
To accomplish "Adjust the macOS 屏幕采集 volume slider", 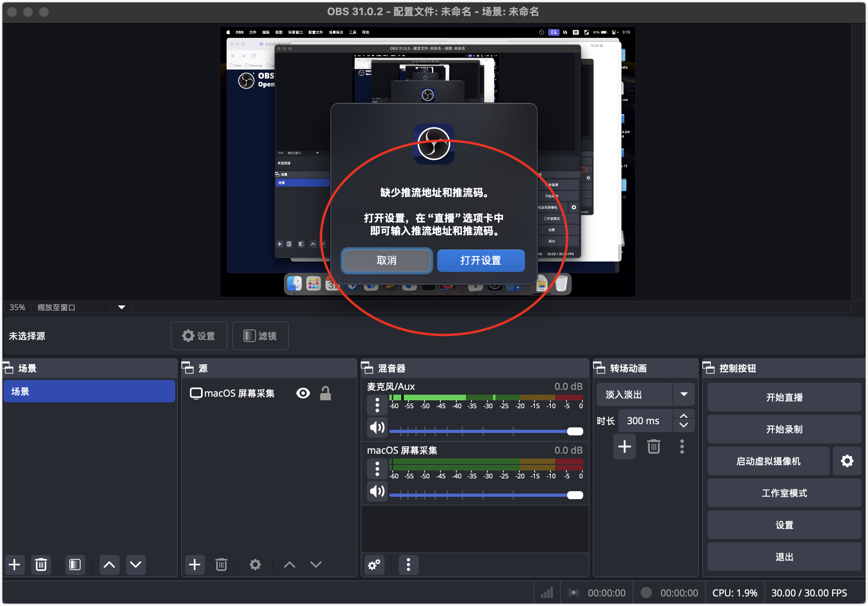I will (x=486, y=495).
